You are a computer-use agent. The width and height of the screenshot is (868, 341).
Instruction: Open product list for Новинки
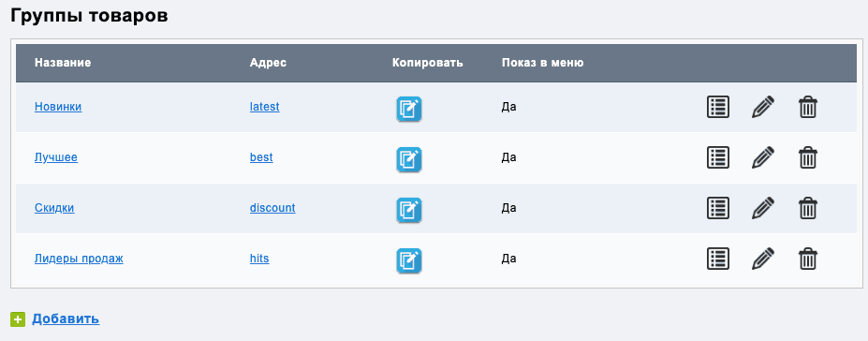718,107
